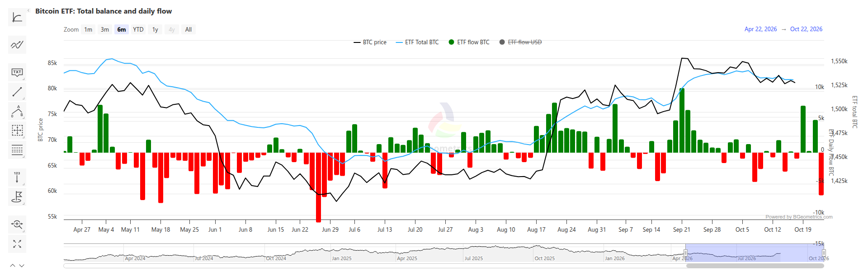Open the Indicators tool

point(17,18)
